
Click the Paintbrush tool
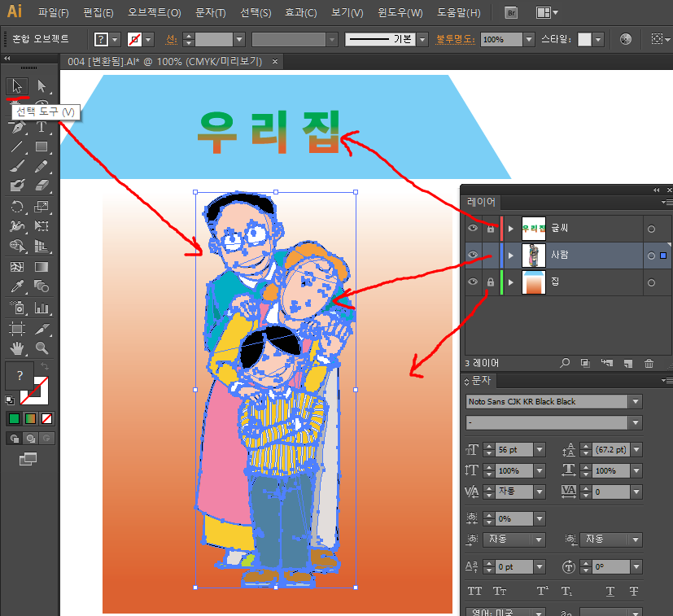coord(16,167)
